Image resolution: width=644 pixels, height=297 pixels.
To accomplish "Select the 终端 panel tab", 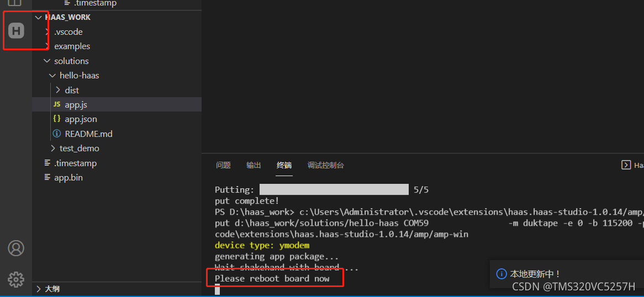I will coord(284,165).
